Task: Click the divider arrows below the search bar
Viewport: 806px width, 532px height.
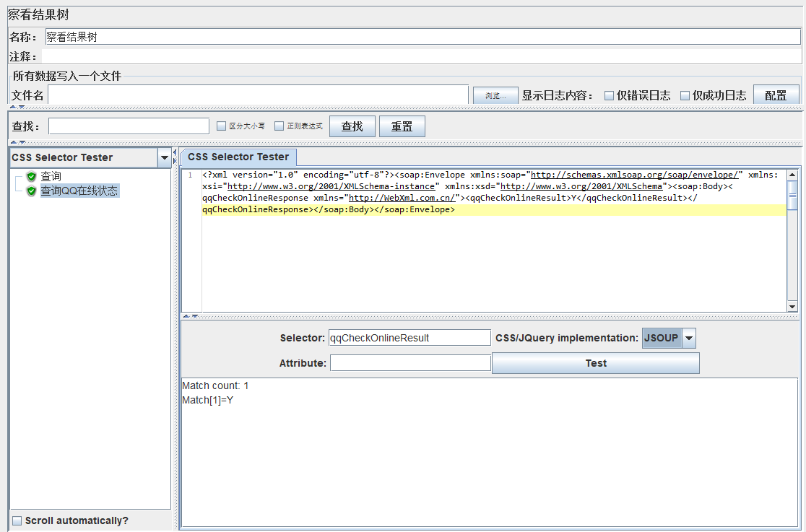Action: 17,142
